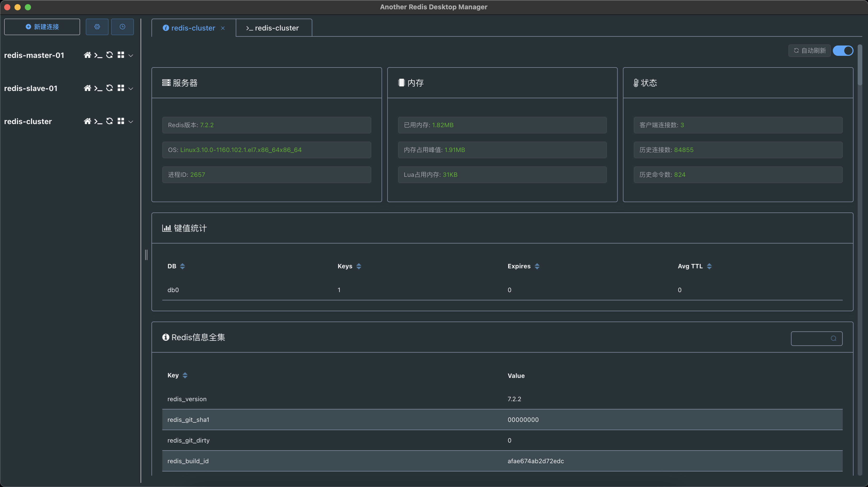Sort key statistics by Keys column
Screen dimensions: 868x487
[359, 266]
